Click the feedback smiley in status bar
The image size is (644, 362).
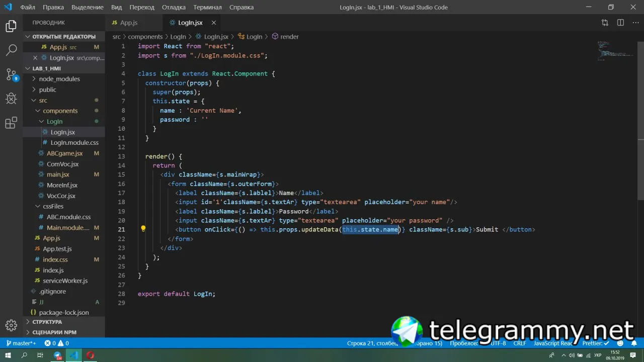pyautogui.click(x=619, y=343)
